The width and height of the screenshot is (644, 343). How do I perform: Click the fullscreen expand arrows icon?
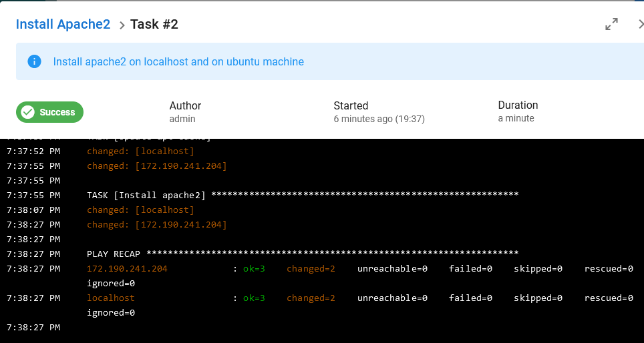tap(611, 24)
